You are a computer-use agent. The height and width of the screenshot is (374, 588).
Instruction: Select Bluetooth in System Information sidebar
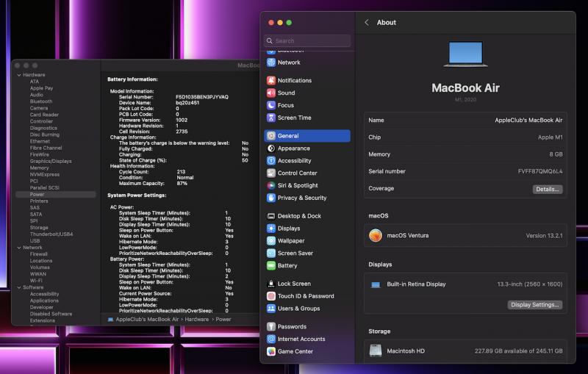coord(41,101)
